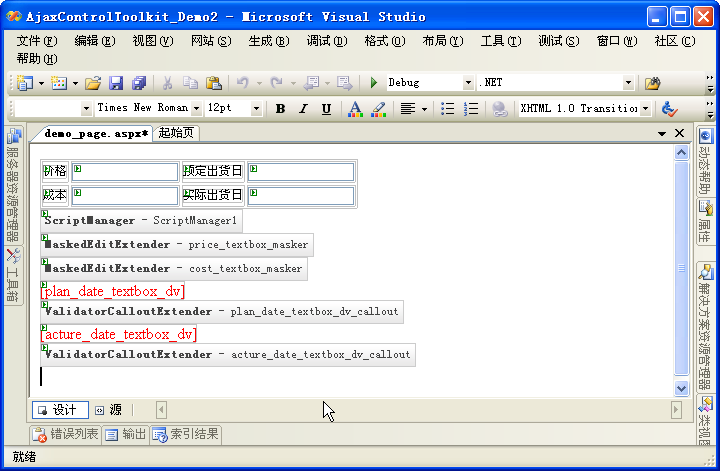Open the 错误列表 panel tab
This screenshot has width=720, height=471.
pos(66,434)
